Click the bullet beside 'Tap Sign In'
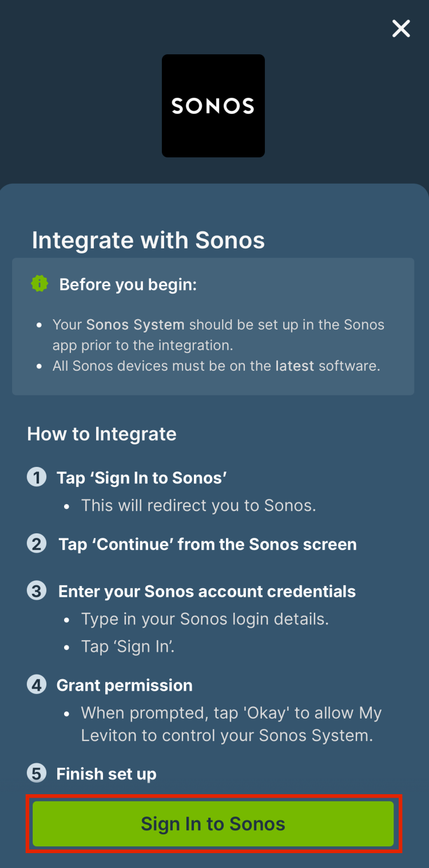The width and height of the screenshot is (429, 868). [67, 647]
